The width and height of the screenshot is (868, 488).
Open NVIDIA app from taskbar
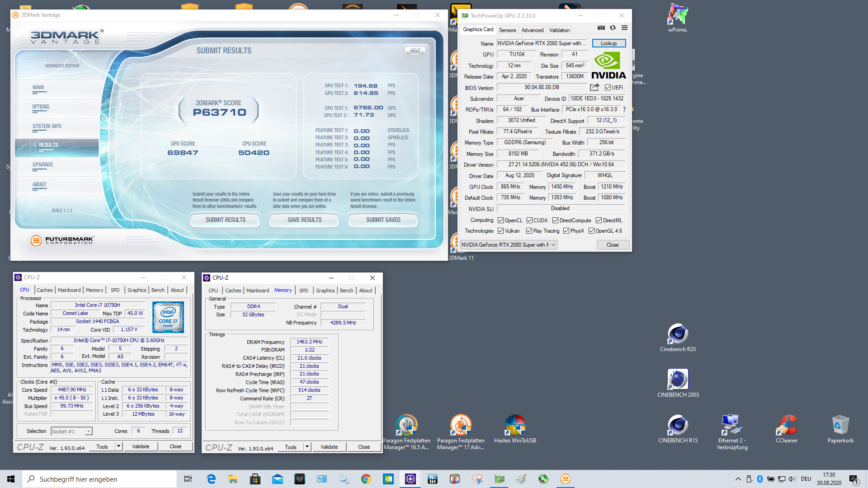point(388,479)
